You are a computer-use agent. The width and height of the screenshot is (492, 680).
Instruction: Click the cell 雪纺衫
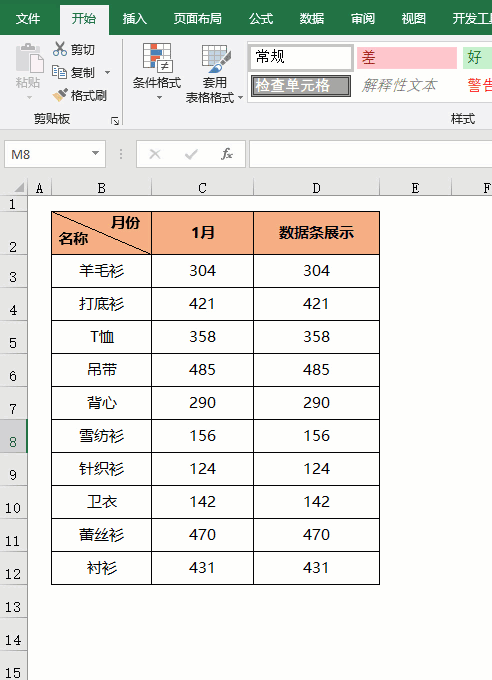[x=102, y=435]
